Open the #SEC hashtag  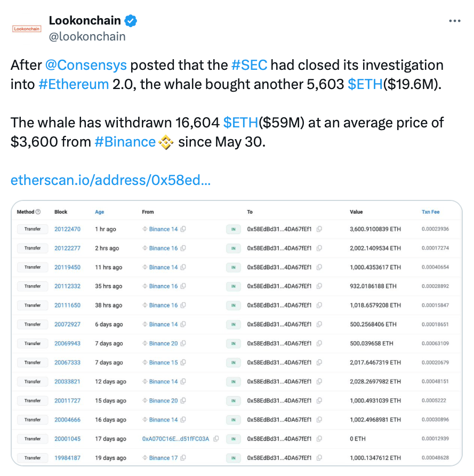click(x=250, y=65)
